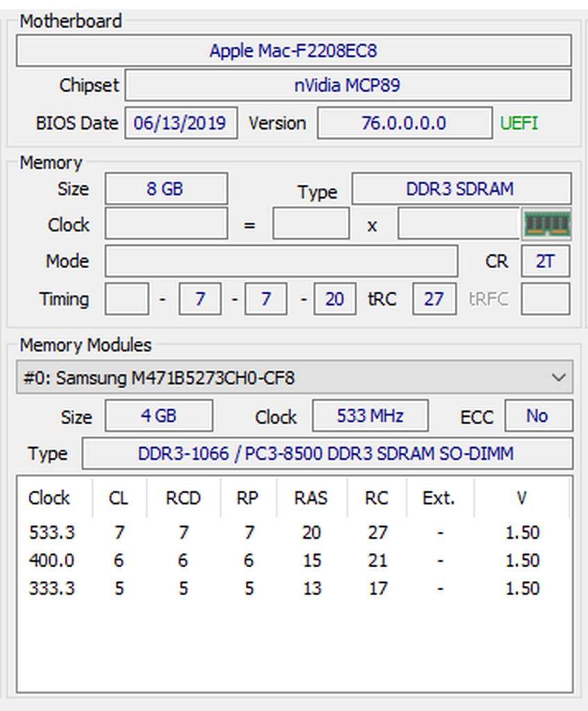588x711 pixels.
Task: Click the tRC value of 27
Action: click(434, 299)
